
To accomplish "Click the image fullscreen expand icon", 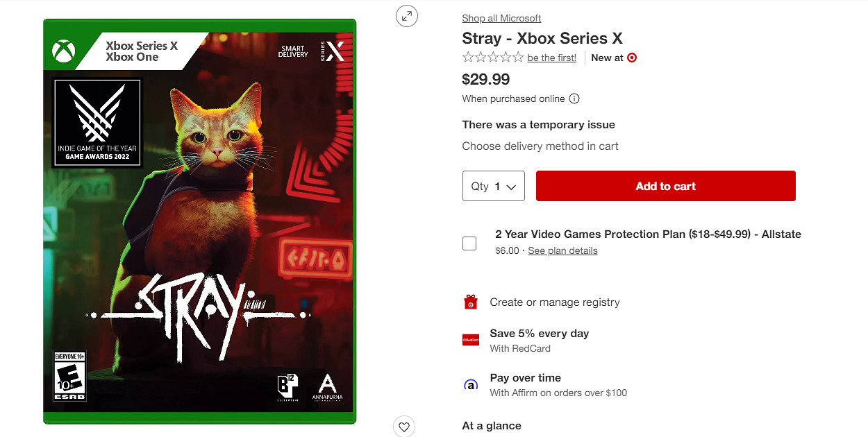I will (x=407, y=15).
